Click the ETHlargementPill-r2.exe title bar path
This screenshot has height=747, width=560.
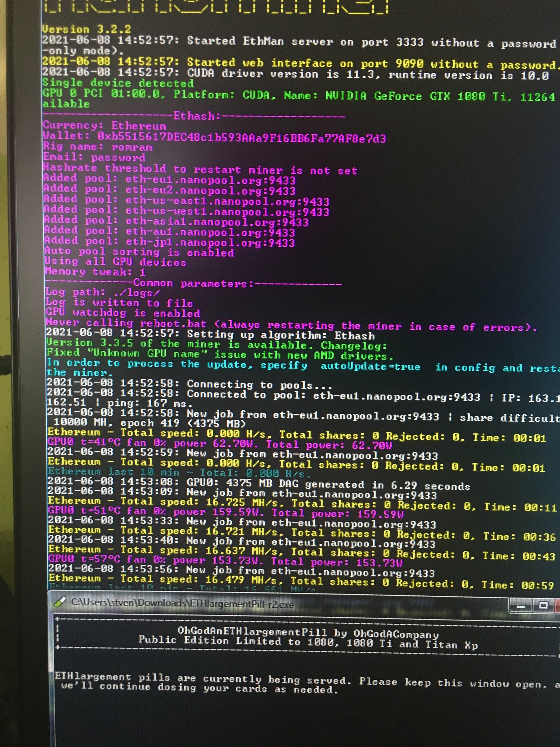pos(182,603)
